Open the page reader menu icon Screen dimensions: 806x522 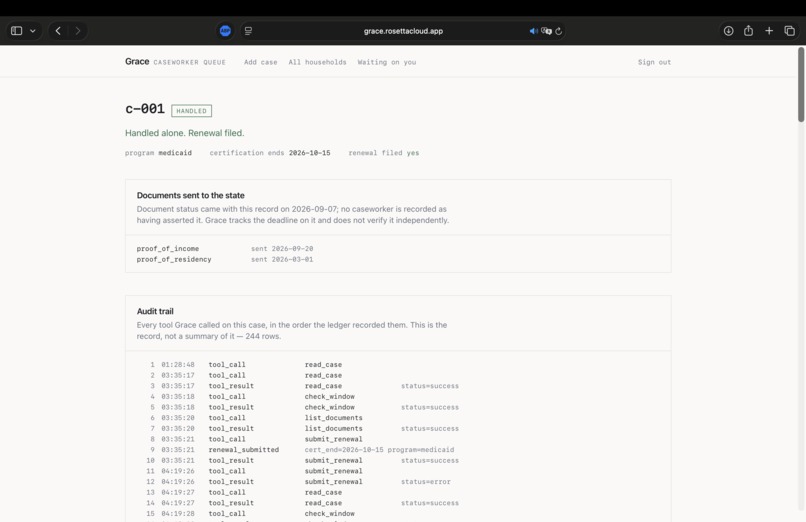click(248, 31)
